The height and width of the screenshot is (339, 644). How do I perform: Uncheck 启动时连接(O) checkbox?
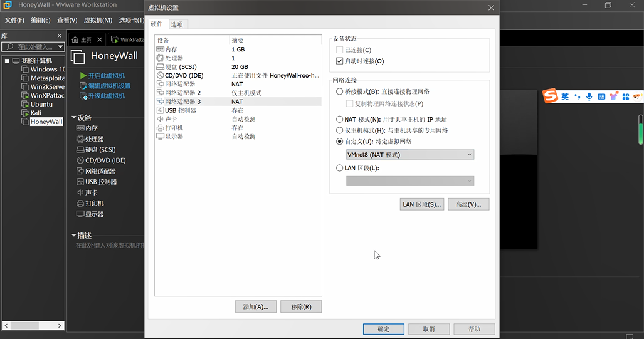[339, 61]
